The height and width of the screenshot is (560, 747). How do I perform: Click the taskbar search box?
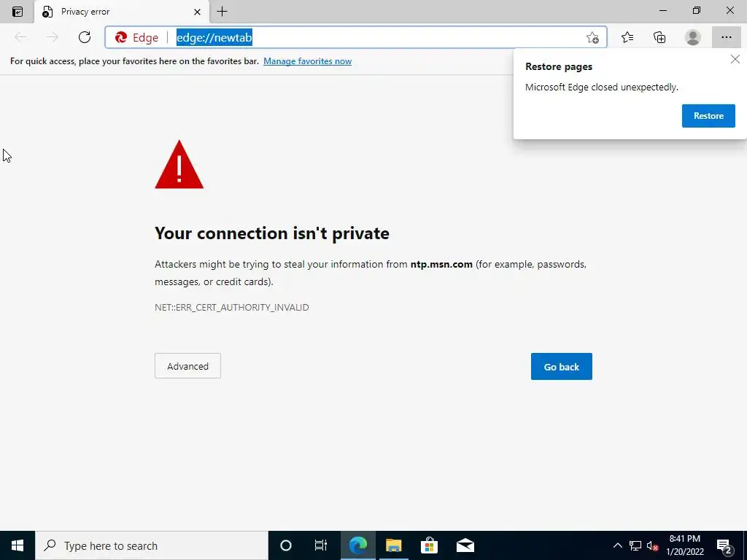(x=152, y=545)
